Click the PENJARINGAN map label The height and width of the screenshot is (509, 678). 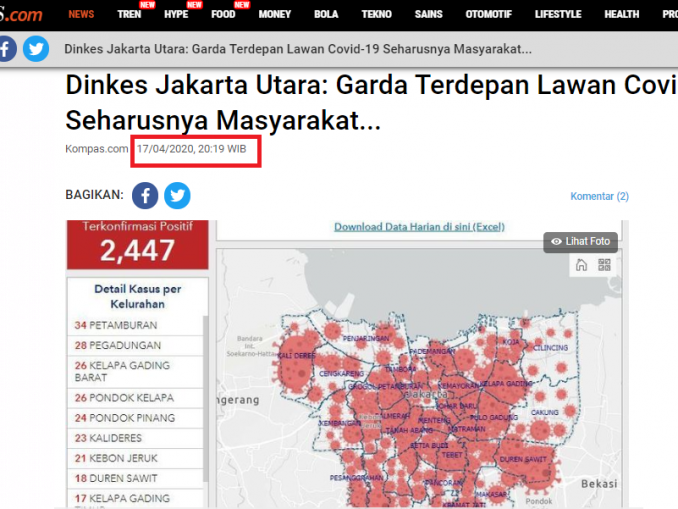(x=366, y=338)
